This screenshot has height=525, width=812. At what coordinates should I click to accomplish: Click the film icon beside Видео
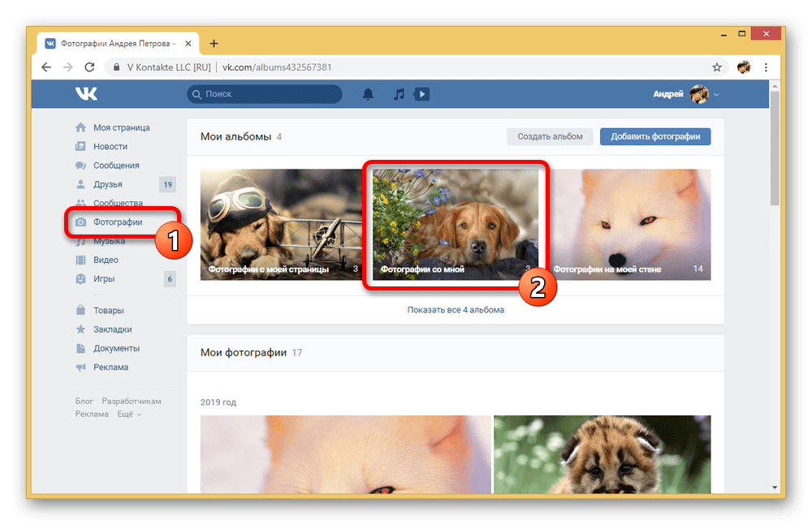[80, 260]
